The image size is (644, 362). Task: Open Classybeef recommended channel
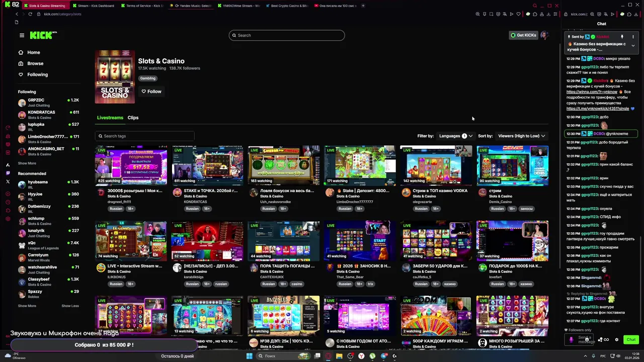click(49, 282)
